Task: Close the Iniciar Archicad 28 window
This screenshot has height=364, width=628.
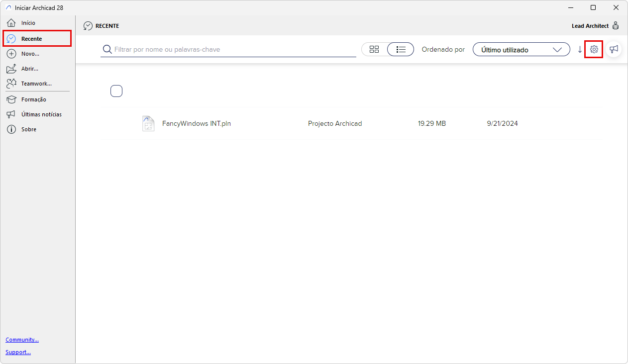Action: 616,7
